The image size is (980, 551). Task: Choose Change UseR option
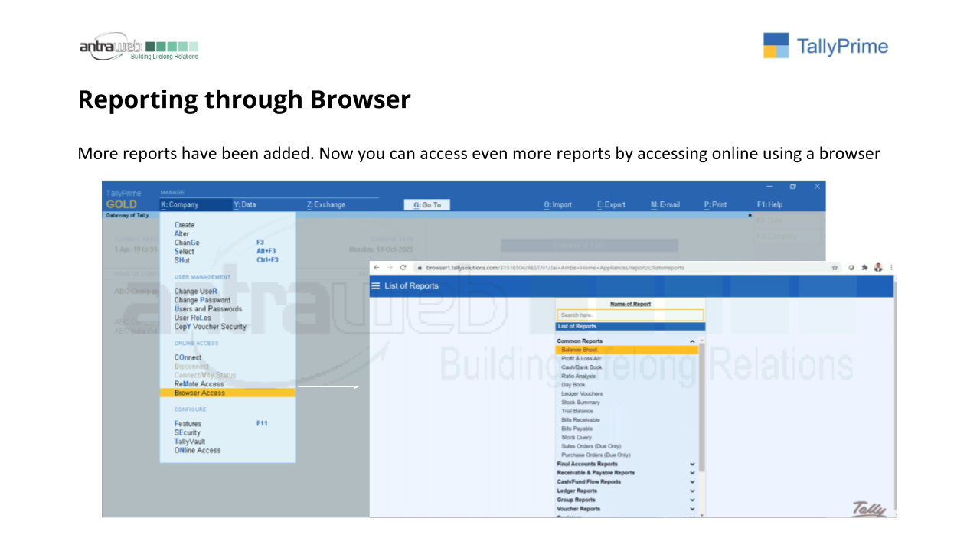[x=196, y=292]
